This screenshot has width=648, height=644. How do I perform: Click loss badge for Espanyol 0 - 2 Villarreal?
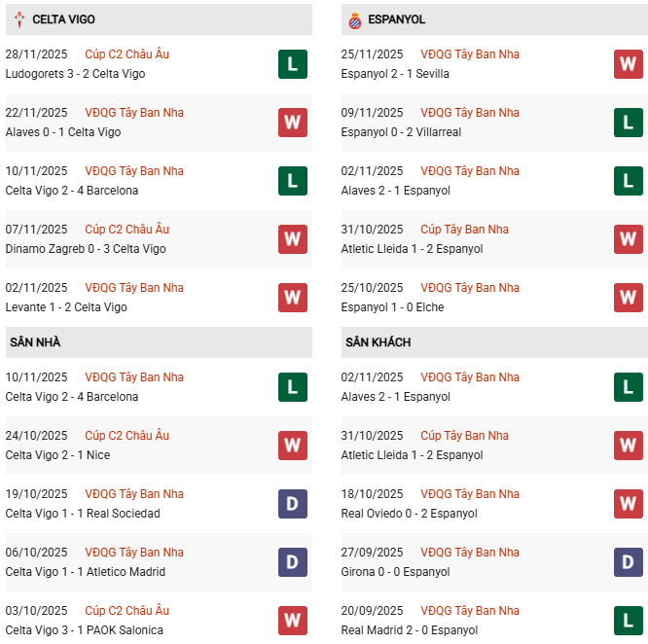click(x=628, y=123)
